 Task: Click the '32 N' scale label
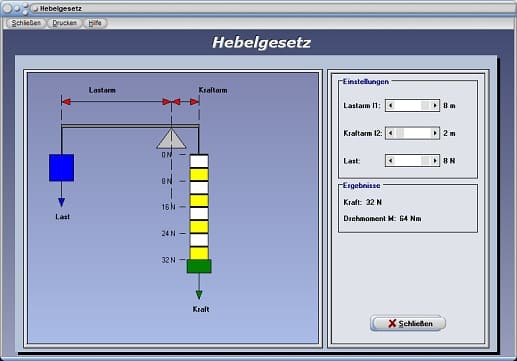168,260
